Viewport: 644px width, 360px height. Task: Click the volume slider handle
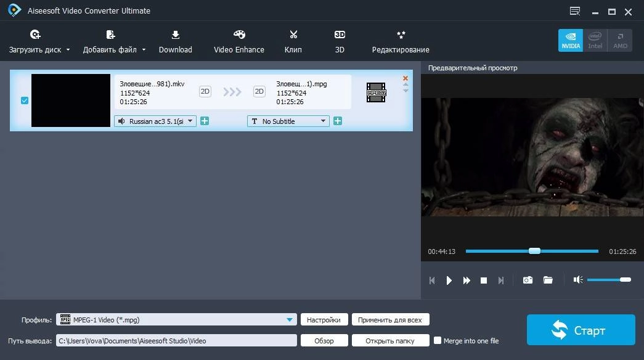point(626,280)
